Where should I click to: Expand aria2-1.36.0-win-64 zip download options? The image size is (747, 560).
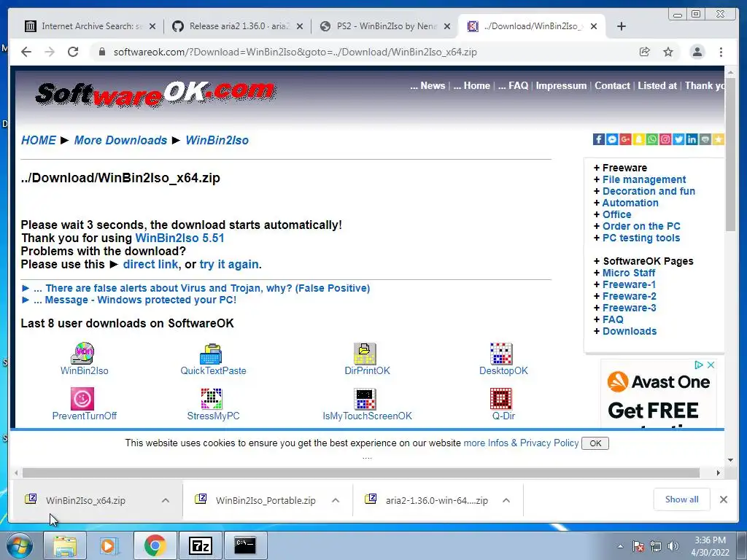click(x=506, y=500)
